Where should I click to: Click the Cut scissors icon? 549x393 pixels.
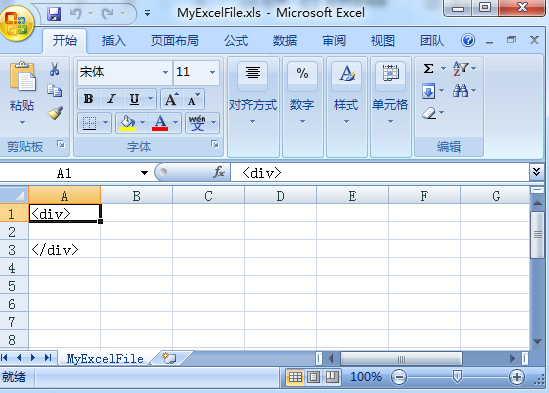click(54, 69)
